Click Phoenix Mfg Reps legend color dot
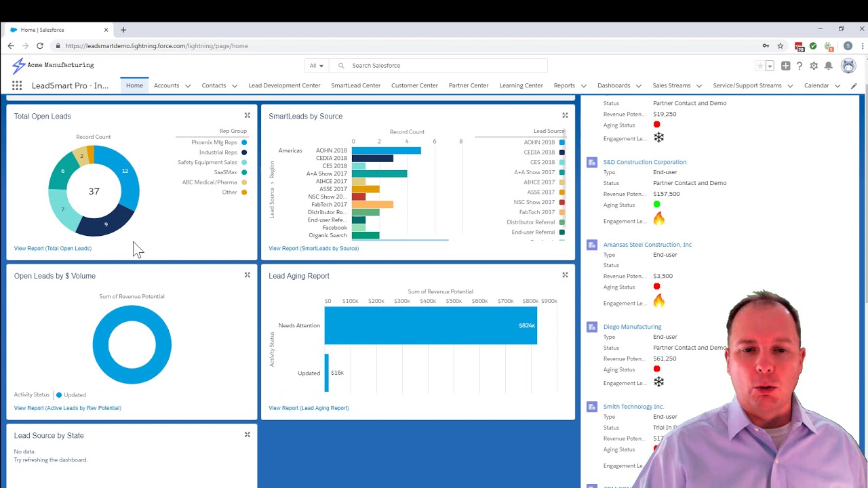Screen dimensions: 868x488 [244, 142]
